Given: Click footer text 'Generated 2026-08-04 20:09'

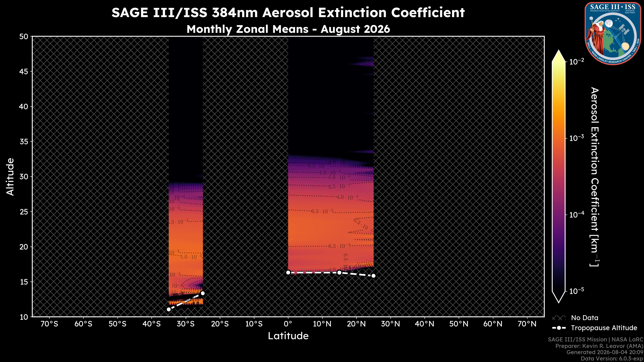Looking at the screenshot, I should point(605,352).
